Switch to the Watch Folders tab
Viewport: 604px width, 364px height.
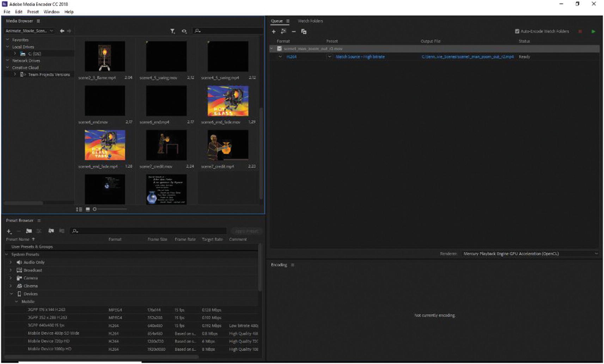(310, 21)
